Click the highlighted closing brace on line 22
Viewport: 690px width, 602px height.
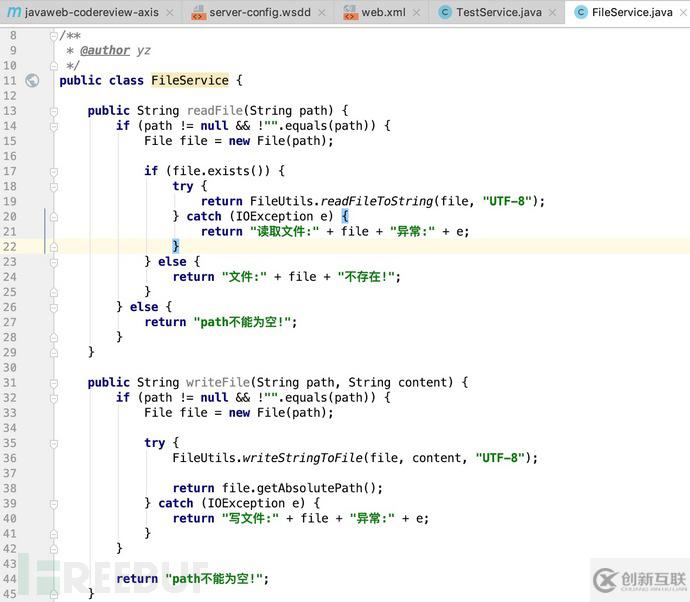(x=176, y=246)
